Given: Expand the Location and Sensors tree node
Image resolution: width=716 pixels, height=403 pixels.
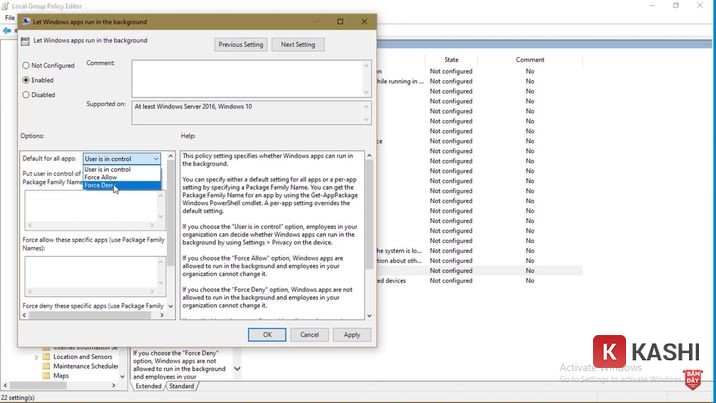Looking at the screenshot, I should coord(37,356).
